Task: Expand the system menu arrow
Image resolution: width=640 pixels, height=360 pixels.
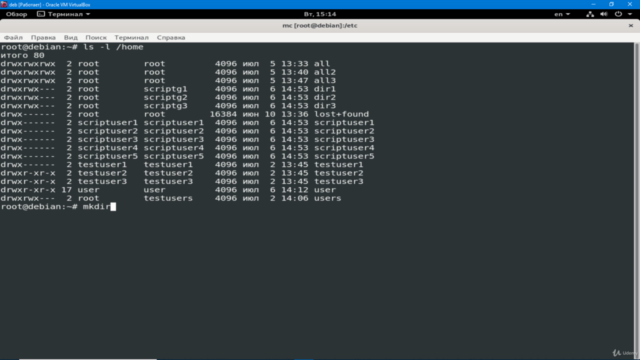Action: click(x=630, y=14)
